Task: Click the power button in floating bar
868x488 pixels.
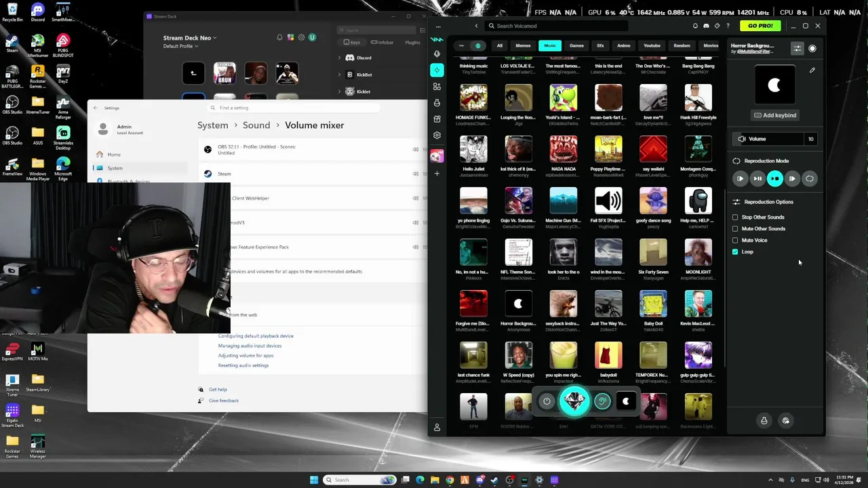Action: click(x=547, y=401)
